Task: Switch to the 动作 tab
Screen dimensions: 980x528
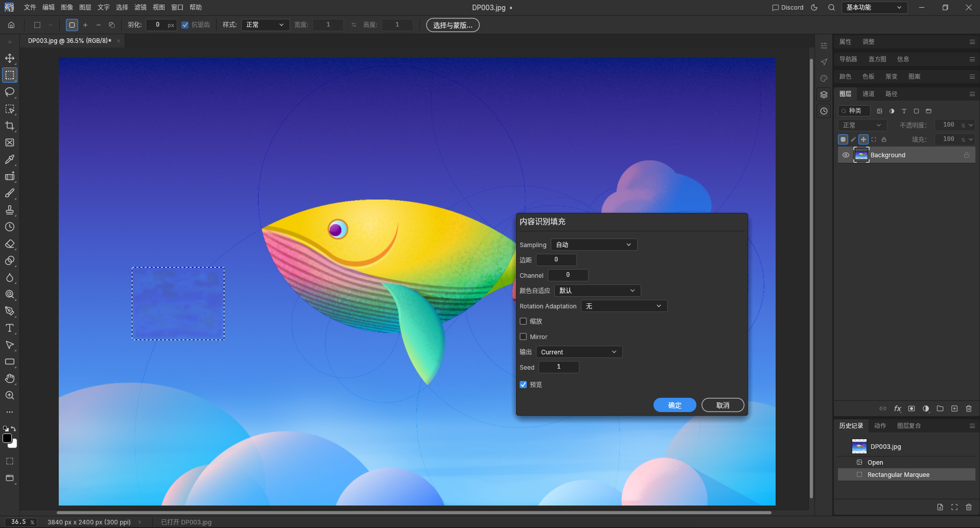Action: [880, 426]
